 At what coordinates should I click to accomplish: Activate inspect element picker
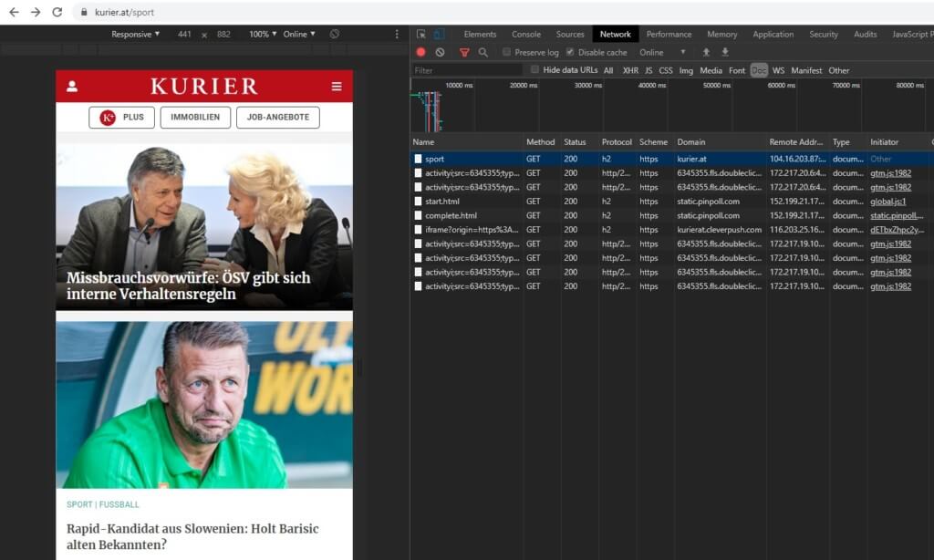click(x=421, y=35)
